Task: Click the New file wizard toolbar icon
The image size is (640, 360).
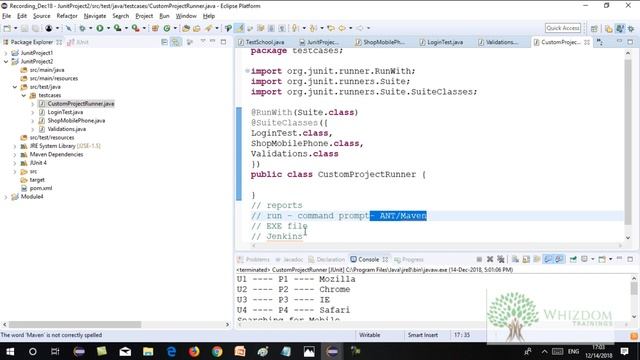Action: coord(7,28)
